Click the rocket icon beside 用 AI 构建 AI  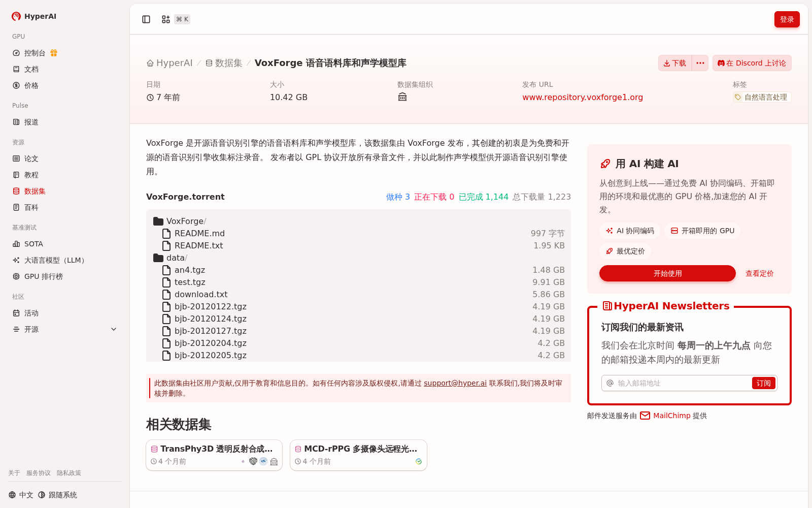pos(605,164)
